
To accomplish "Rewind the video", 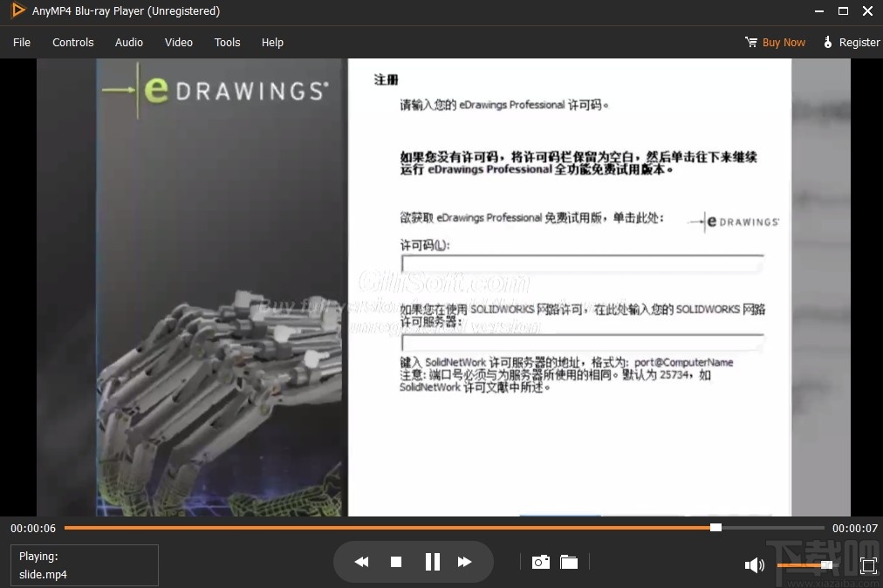I will pos(361,561).
